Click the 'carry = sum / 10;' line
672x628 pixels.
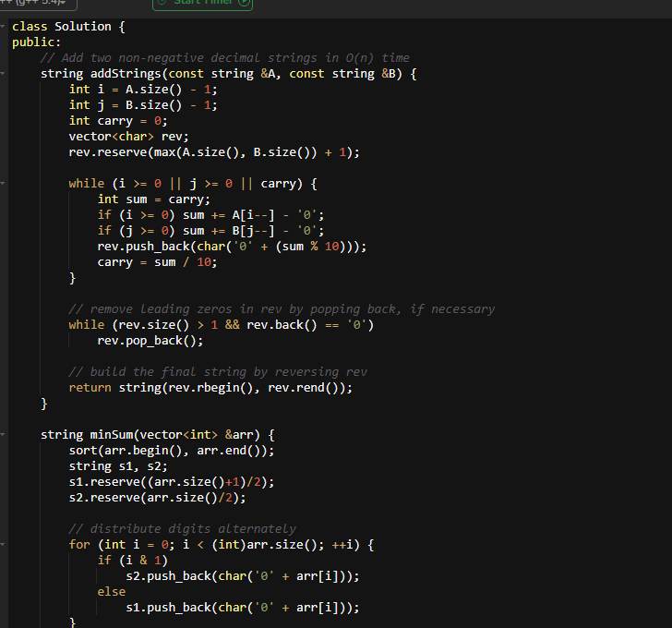tap(157, 262)
